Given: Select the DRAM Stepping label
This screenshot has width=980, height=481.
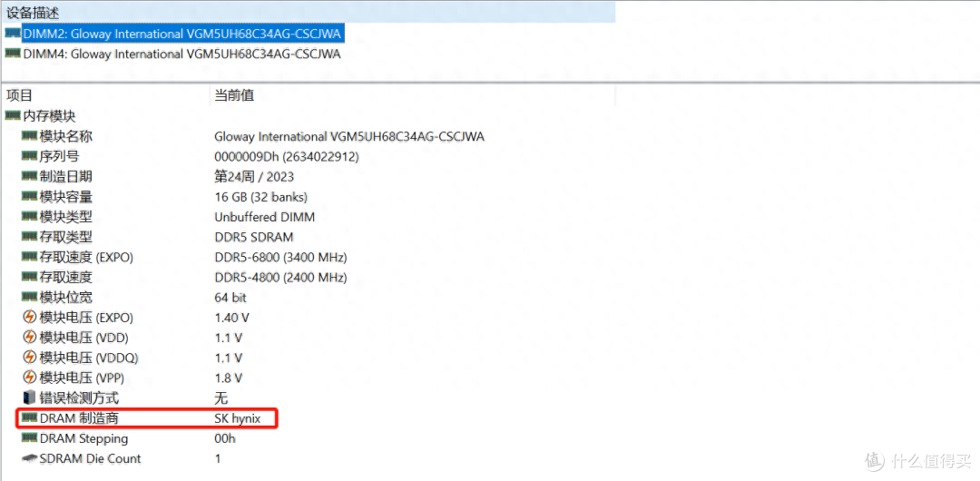Looking at the screenshot, I should [83, 438].
